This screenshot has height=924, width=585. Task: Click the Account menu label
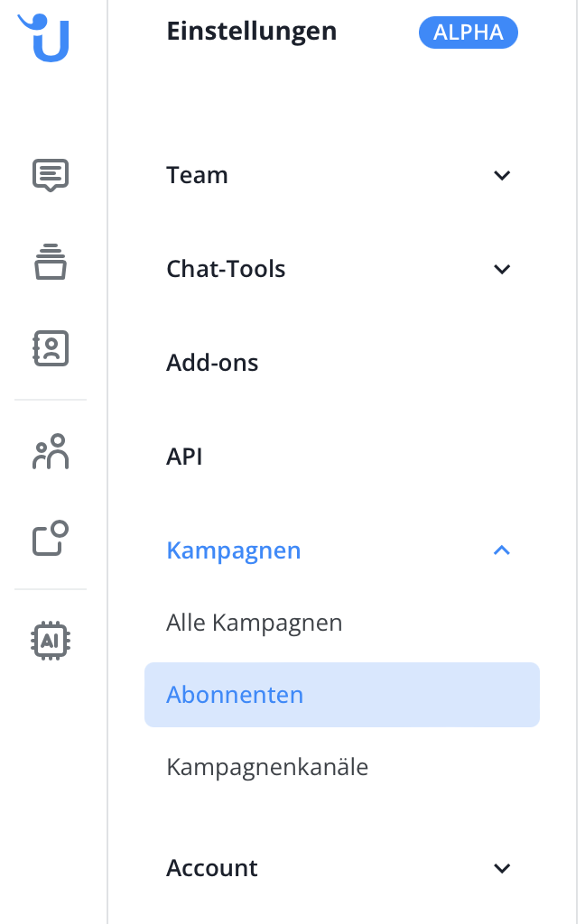(212, 868)
